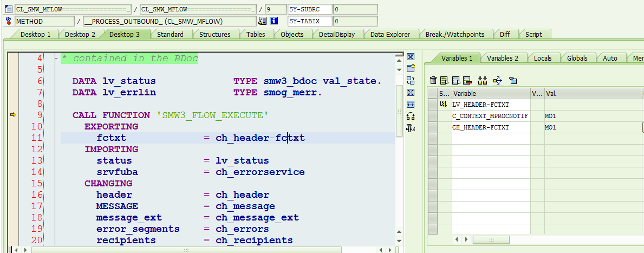The image size is (644, 253).
Task: Switch to Globals tab
Action: pyautogui.click(x=577, y=59)
